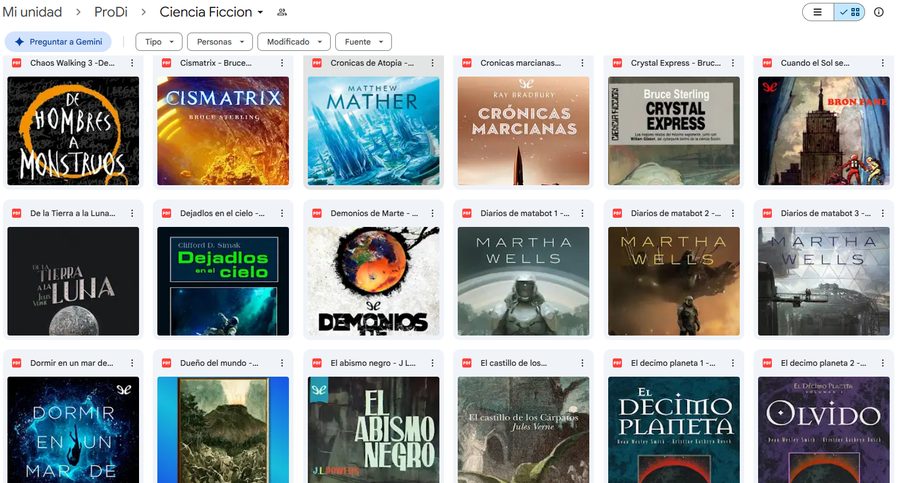The image size is (900, 483).
Task: Open more options for Diarios de matabot 3
Action: [x=882, y=213]
